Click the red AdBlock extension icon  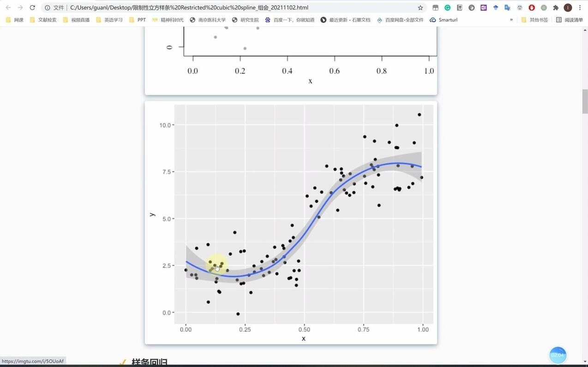(532, 8)
